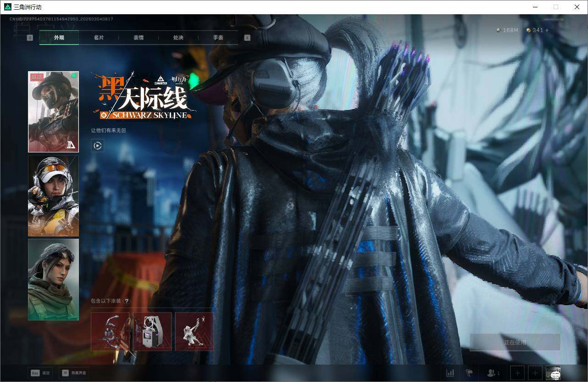Expand the left chevron beside the tab bar
Screen dimensions: 588x382
coord(30,38)
